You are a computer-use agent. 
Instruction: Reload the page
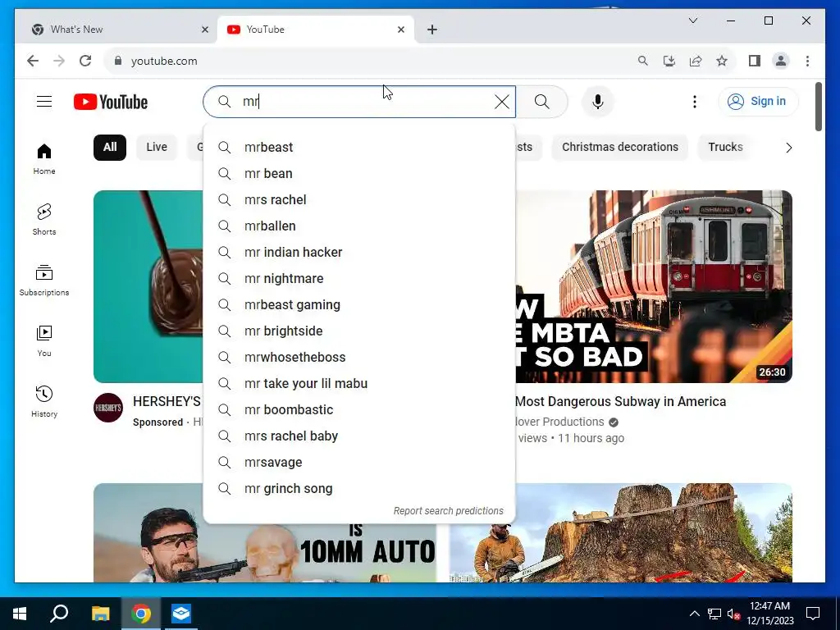(x=85, y=61)
